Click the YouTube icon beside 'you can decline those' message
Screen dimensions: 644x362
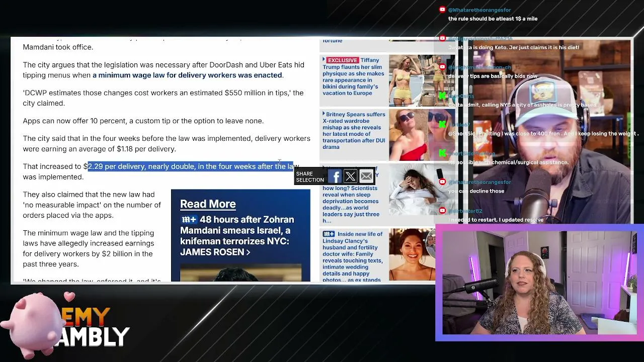(x=442, y=182)
